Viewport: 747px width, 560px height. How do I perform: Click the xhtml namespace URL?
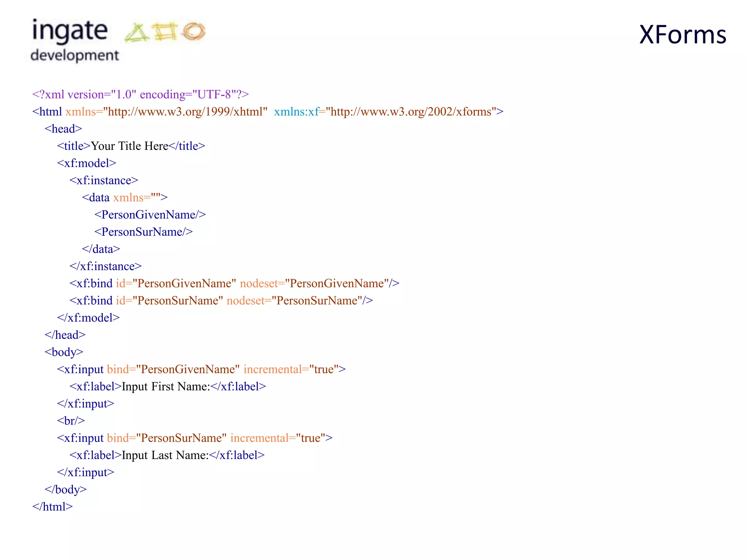[186, 112]
